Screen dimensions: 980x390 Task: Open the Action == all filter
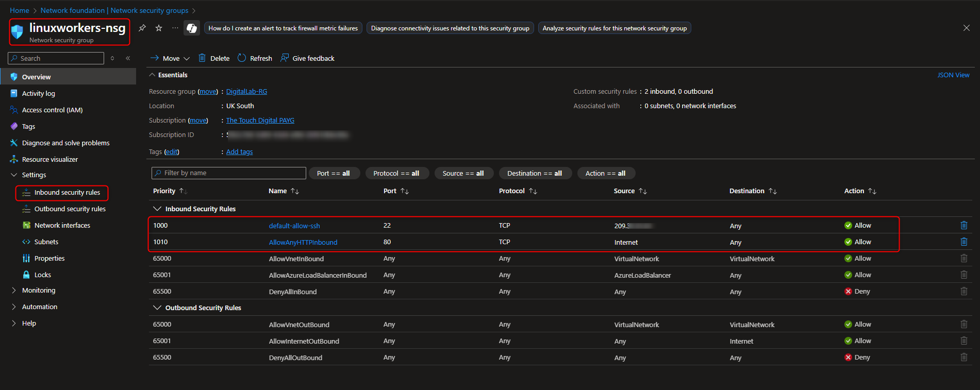click(x=606, y=173)
